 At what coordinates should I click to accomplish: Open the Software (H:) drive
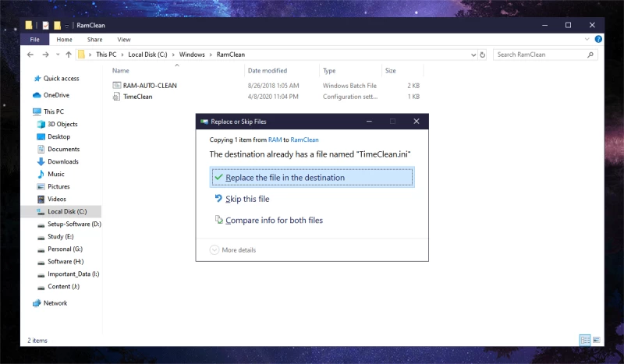click(x=66, y=261)
